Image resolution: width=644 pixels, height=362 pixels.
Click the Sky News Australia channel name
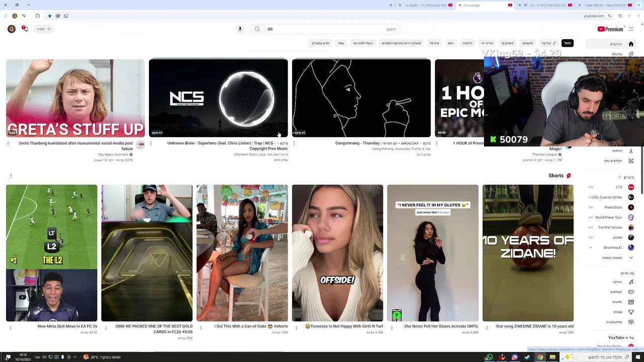pyautogui.click(x=113, y=154)
